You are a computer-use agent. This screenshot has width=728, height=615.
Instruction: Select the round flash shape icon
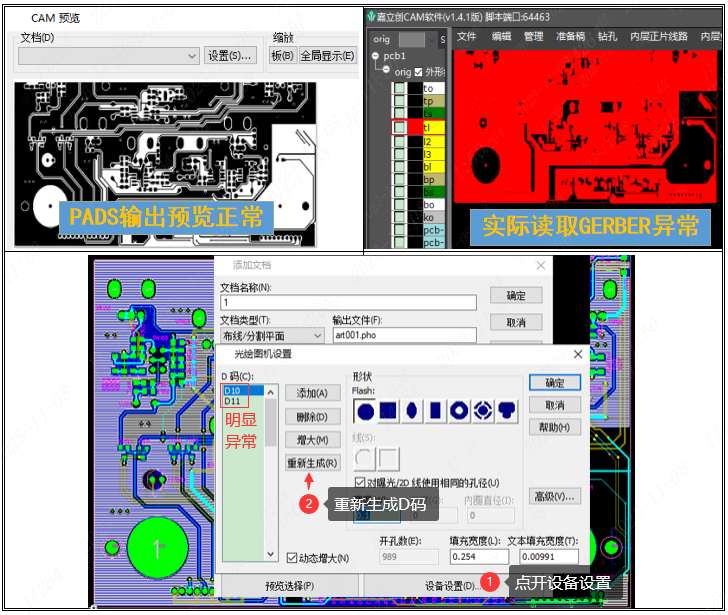[366, 409]
